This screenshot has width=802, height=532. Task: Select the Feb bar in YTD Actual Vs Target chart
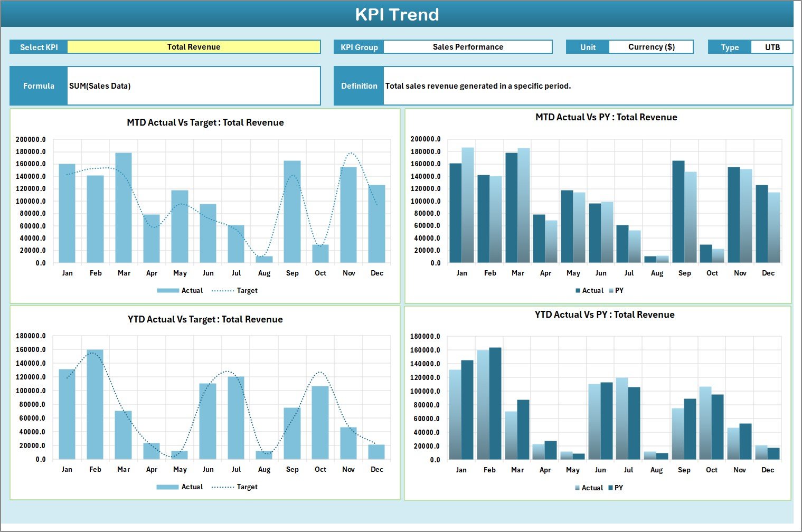pyautogui.click(x=95, y=404)
